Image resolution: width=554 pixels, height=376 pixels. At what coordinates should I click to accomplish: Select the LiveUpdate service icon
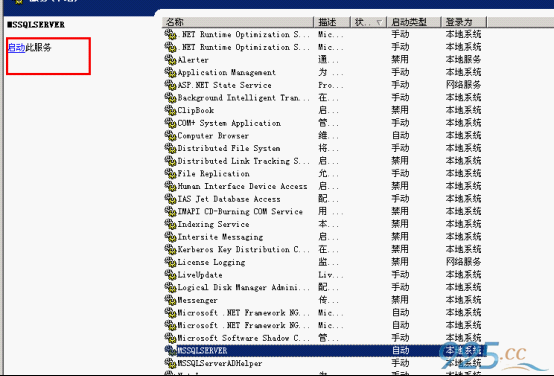pyautogui.click(x=170, y=275)
